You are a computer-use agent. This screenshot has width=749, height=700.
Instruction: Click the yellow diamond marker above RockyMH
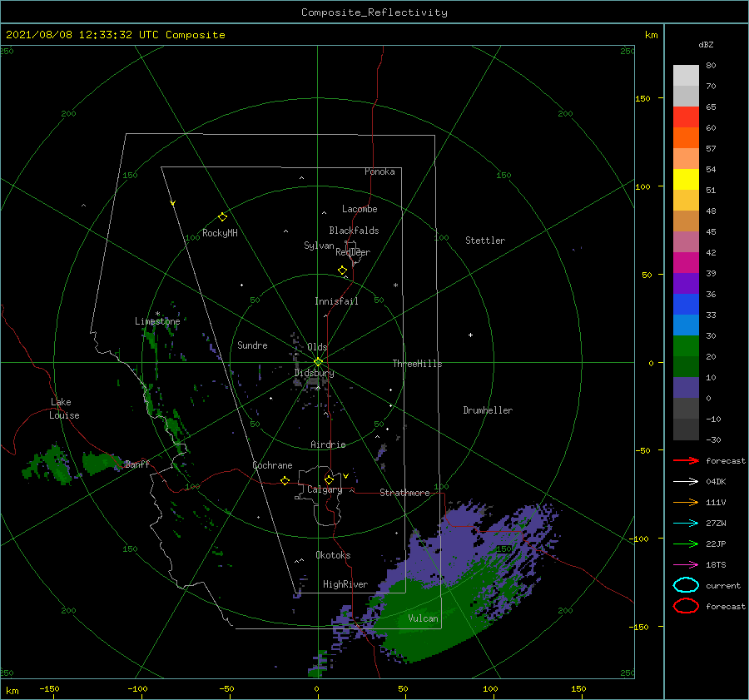coord(222,217)
